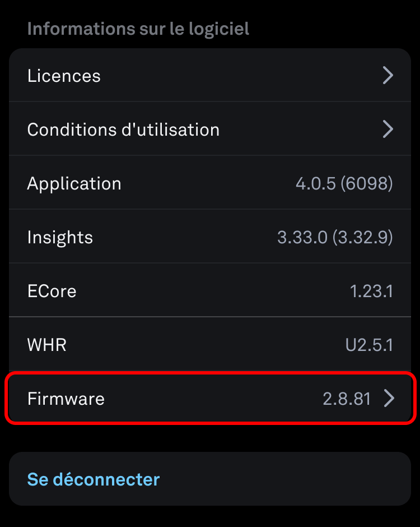The width and height of the screenshot is (420, 527).
Task: Open the Licences chevron arrow
Action: coord(388,75)
